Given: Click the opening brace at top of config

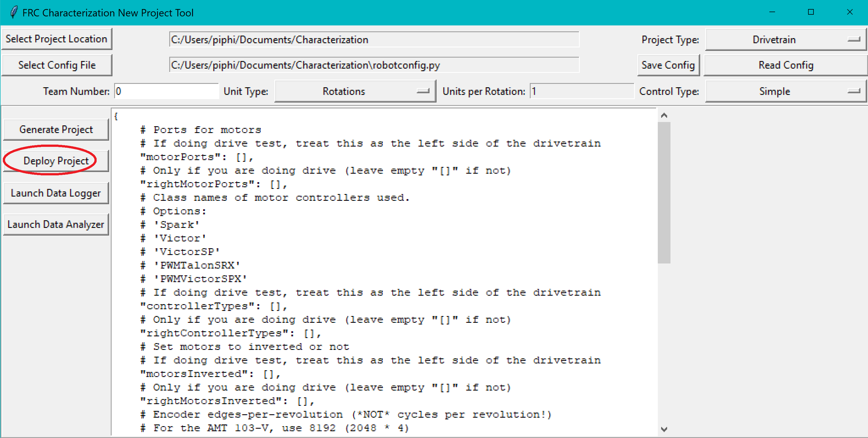Looking at the screenshot, I should point(116,116).
